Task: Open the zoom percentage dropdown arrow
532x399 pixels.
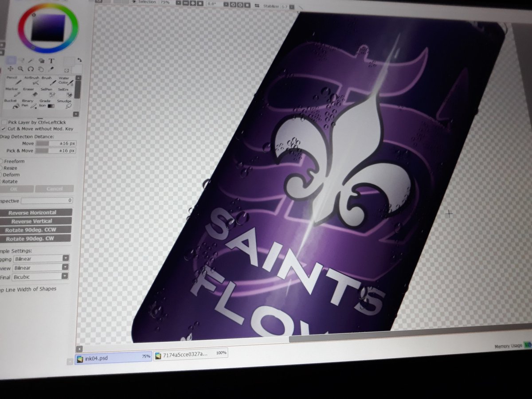Action: pos(179,3)
